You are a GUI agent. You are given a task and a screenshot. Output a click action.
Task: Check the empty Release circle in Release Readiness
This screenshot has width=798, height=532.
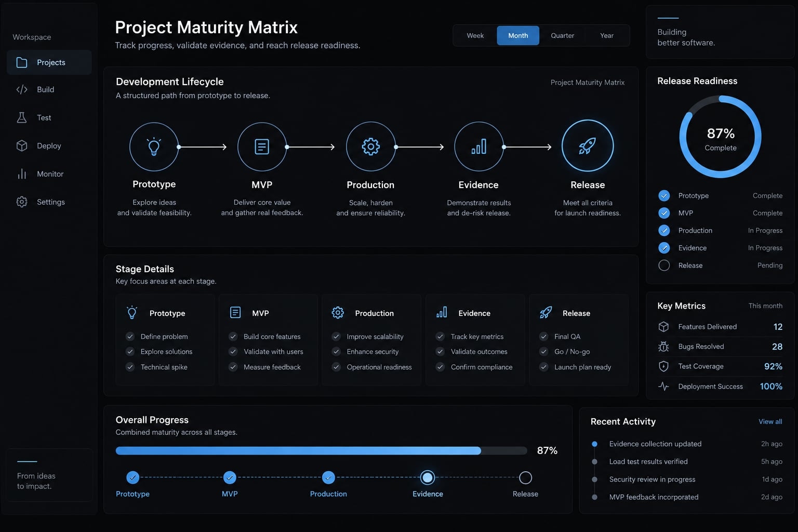coord(664,265)
